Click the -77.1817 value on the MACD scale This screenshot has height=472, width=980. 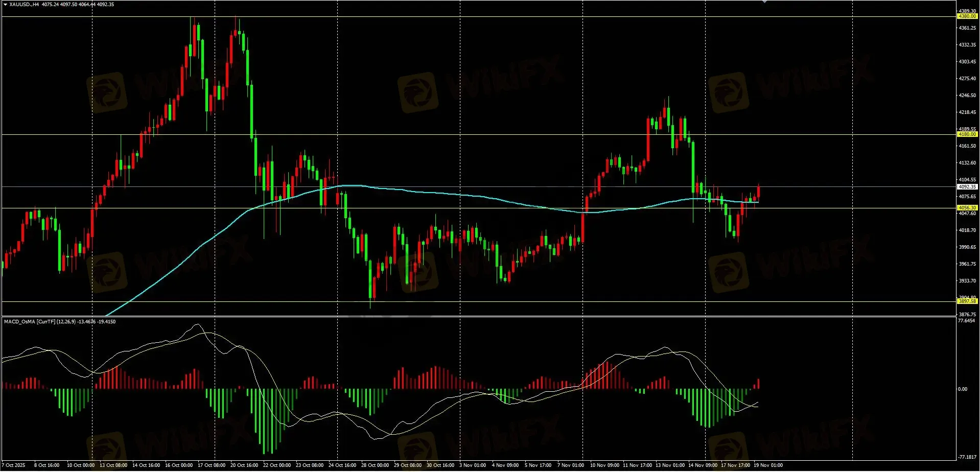pyautogui.click(x=967, y=457)
